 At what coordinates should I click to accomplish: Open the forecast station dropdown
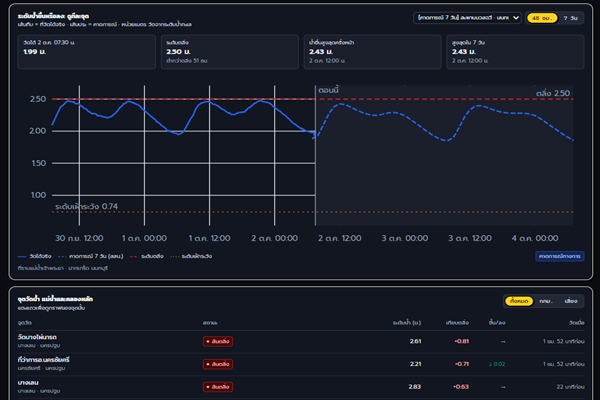(467, 18)
